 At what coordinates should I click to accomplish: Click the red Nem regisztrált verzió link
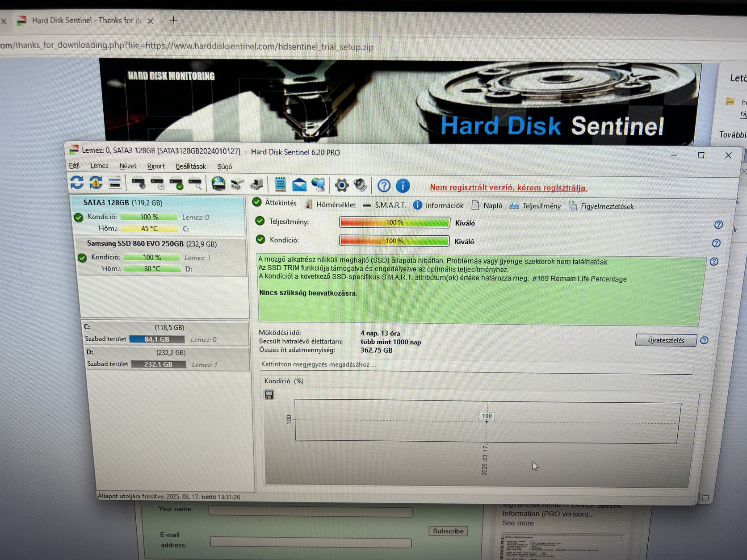tap(508, 188)
